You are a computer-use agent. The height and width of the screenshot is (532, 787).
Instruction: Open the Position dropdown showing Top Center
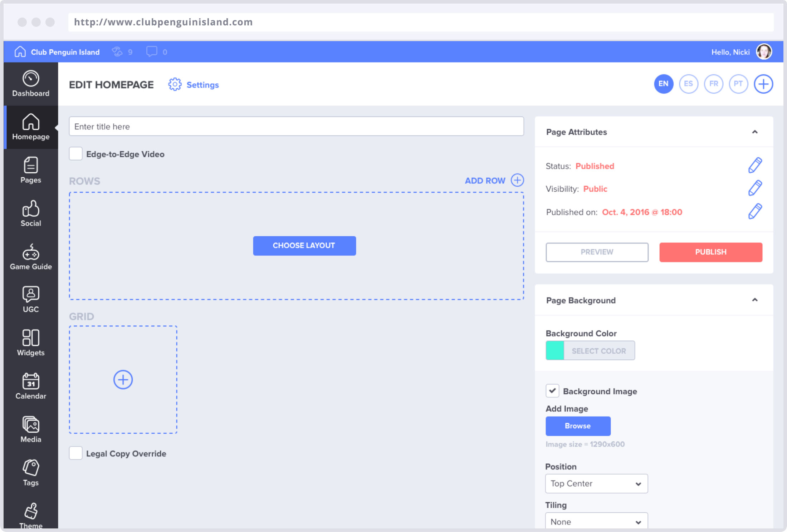[x=596, y=484]
